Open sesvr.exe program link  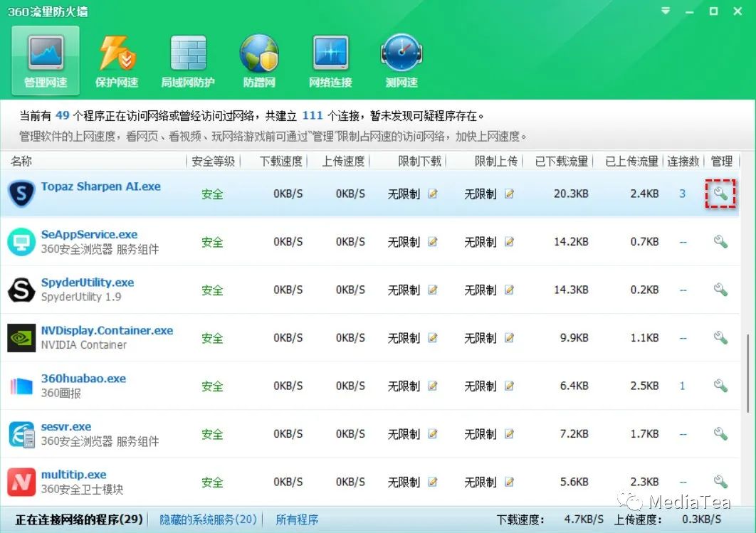tap(66, 426)
